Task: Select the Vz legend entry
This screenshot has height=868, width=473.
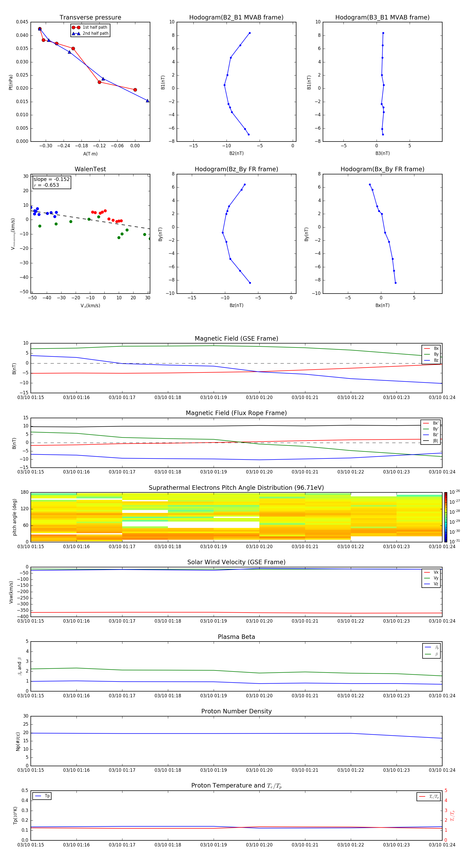Action: click(x=431, y=584)
